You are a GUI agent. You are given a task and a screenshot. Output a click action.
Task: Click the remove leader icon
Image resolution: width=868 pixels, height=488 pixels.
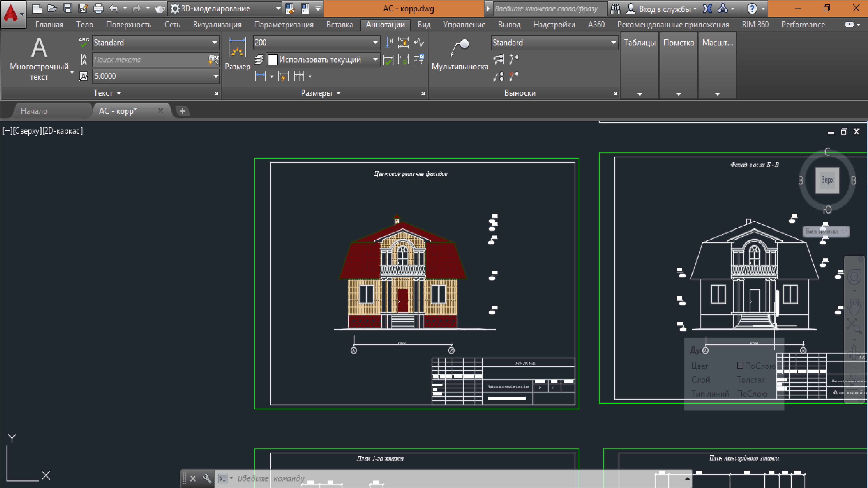click(x=514, y=77)
